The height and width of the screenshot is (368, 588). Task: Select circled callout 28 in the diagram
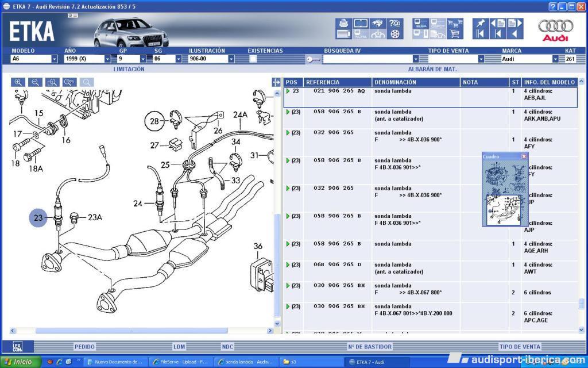point(154,121)
